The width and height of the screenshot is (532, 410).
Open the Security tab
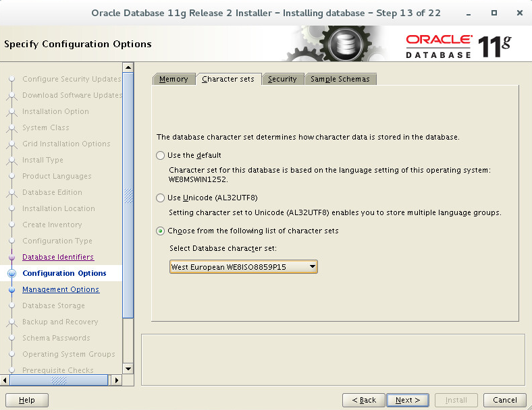282,79
